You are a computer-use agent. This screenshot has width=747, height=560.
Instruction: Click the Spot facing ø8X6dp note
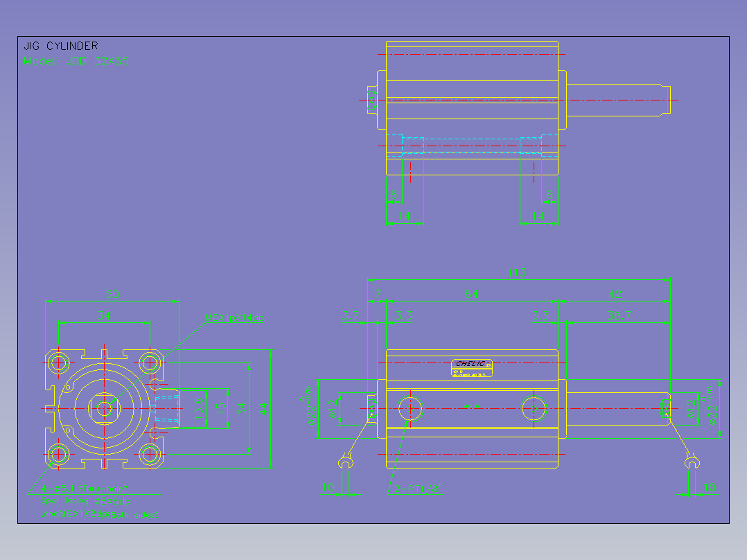[x=85, y=501]
